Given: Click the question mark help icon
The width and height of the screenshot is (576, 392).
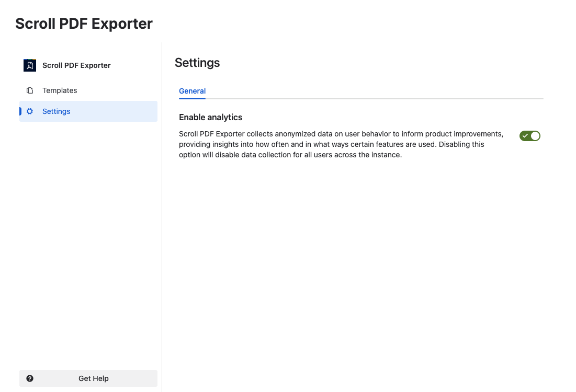Looking at the screenshot, I should click(x=30, y=378).
